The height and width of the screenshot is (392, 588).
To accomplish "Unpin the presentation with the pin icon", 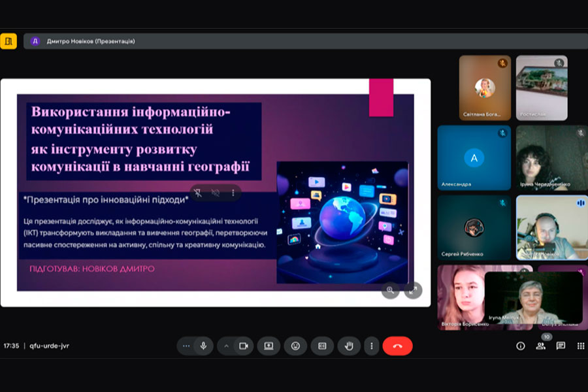I will click(198, 193).
